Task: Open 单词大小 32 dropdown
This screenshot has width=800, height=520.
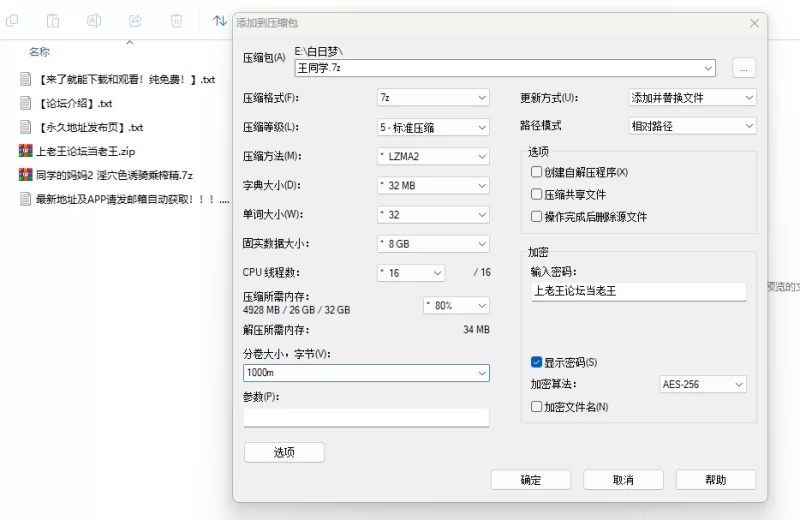Action: [x=433, y=215]
